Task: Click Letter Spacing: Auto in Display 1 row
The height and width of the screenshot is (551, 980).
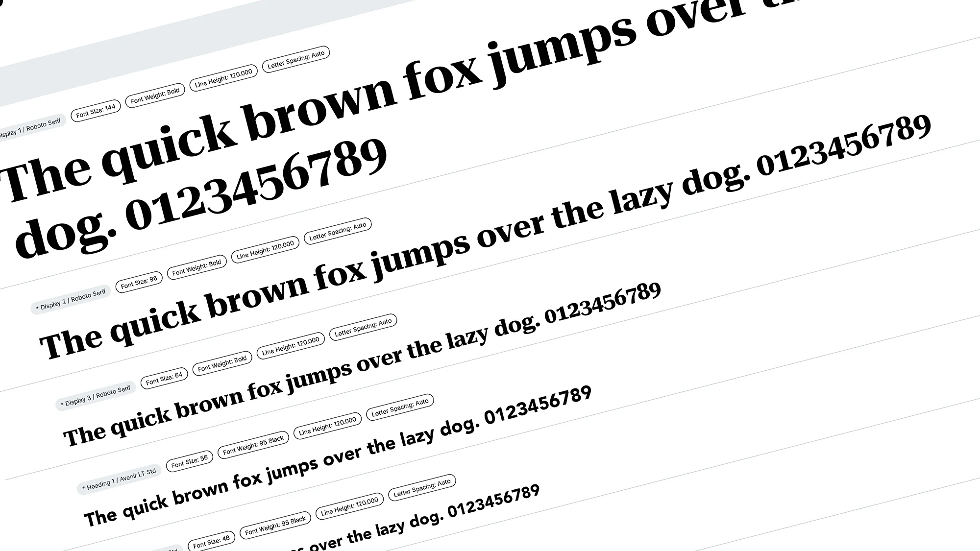Action: point(296,60)
